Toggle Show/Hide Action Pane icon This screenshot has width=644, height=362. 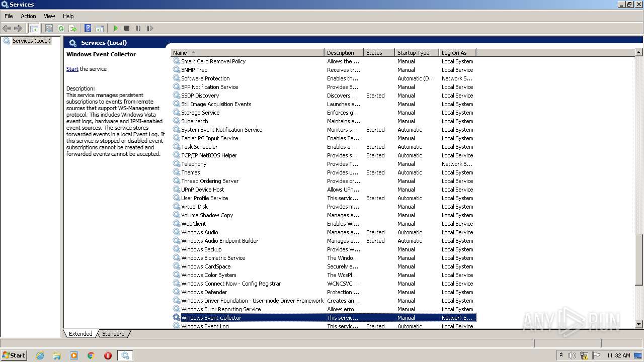[x=100, y=28]
